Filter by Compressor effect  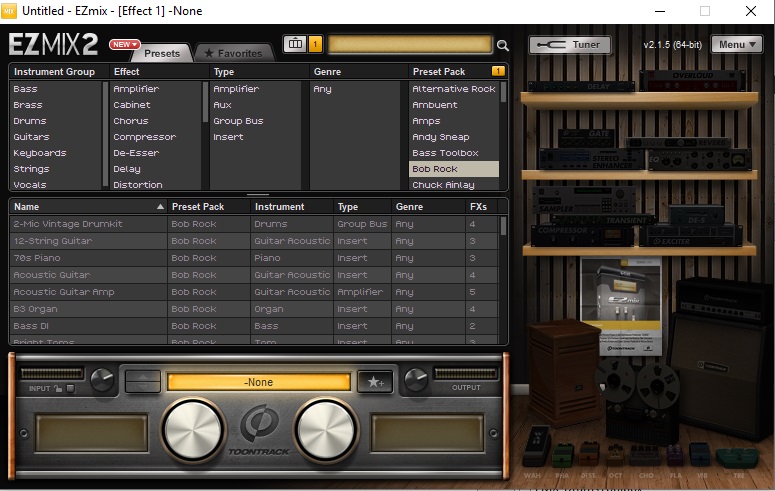(145, 137)
